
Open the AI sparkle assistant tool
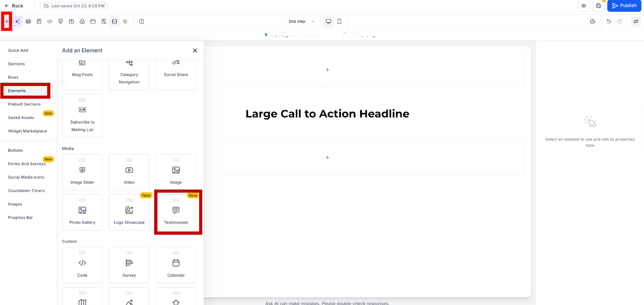point(17,21)
